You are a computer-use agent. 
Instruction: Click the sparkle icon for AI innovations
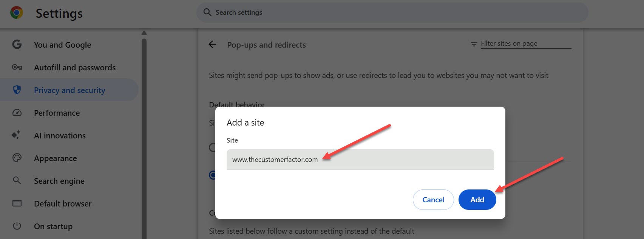click(x=16, y=135)
